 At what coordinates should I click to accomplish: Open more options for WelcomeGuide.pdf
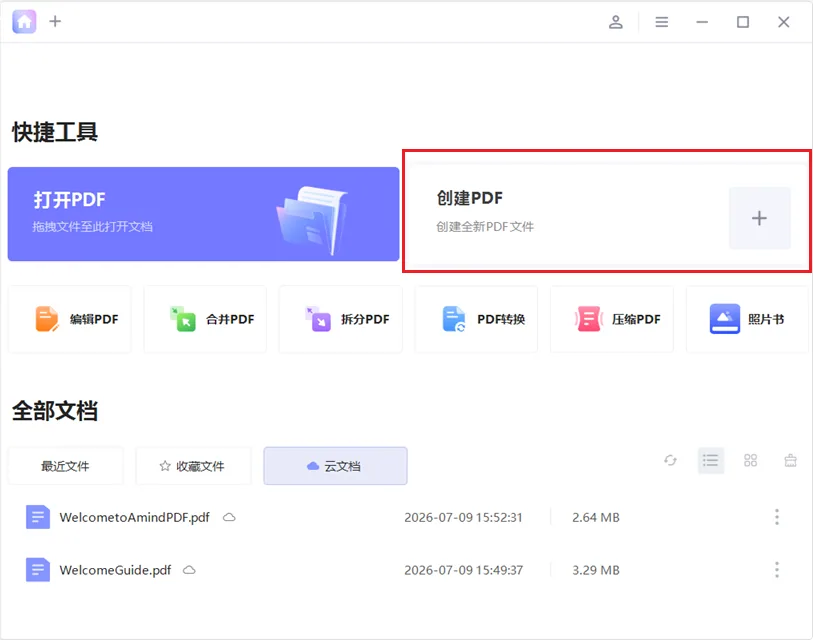pos(777,569)
